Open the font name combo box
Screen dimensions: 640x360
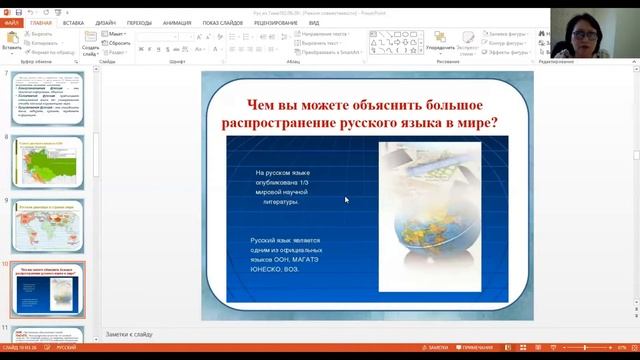tap(158, 37)
